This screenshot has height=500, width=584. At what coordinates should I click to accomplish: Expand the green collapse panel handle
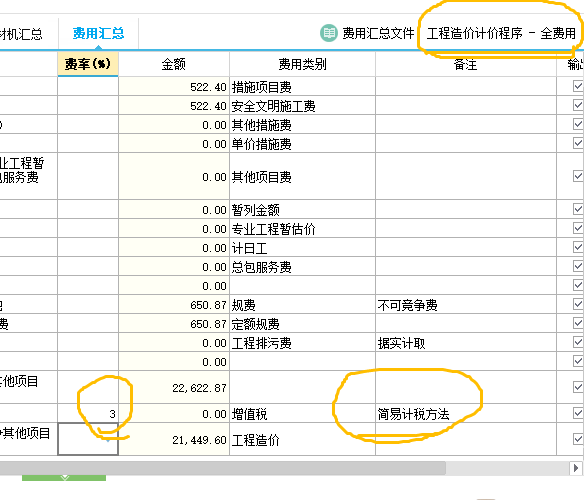pyautogui.click(x=64, y=478)
